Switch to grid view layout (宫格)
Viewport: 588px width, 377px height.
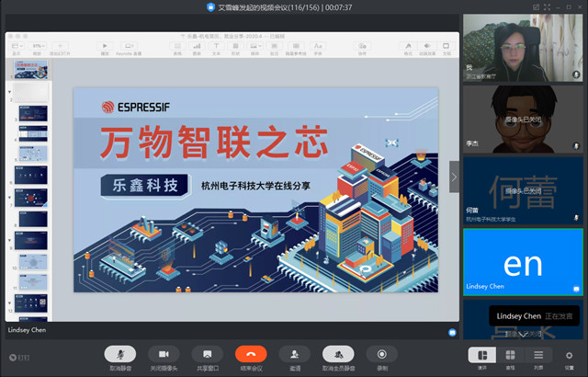[511, 355]
